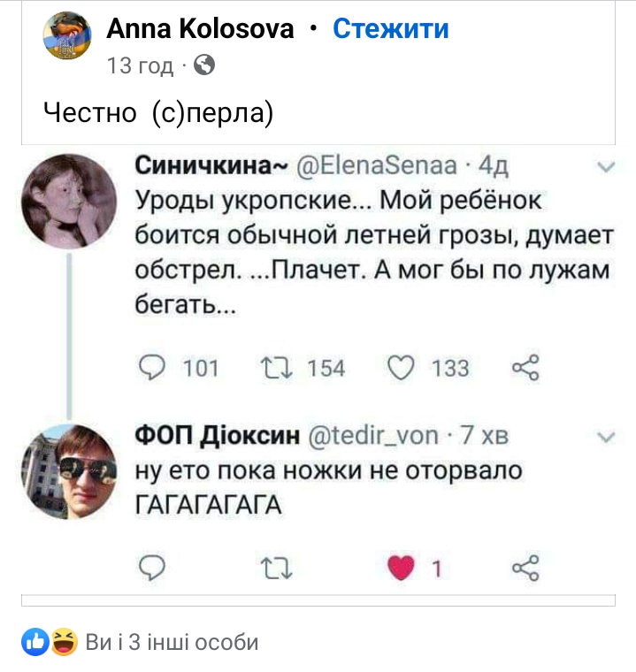Screen dimensions: 636x672
Task: Share ФОП Діоксин's tweet
Action: pos(525,568)
